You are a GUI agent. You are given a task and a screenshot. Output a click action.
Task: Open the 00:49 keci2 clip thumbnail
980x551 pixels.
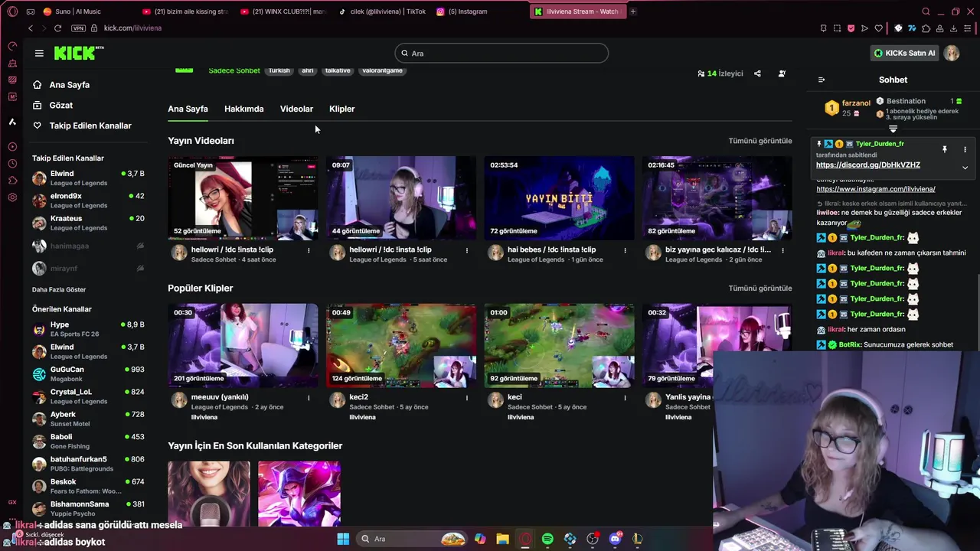401,345
